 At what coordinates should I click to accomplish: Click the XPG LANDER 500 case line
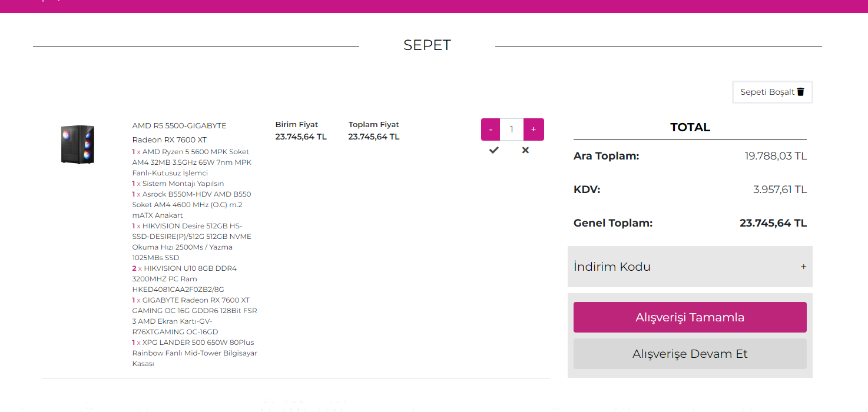coord(194,353)
